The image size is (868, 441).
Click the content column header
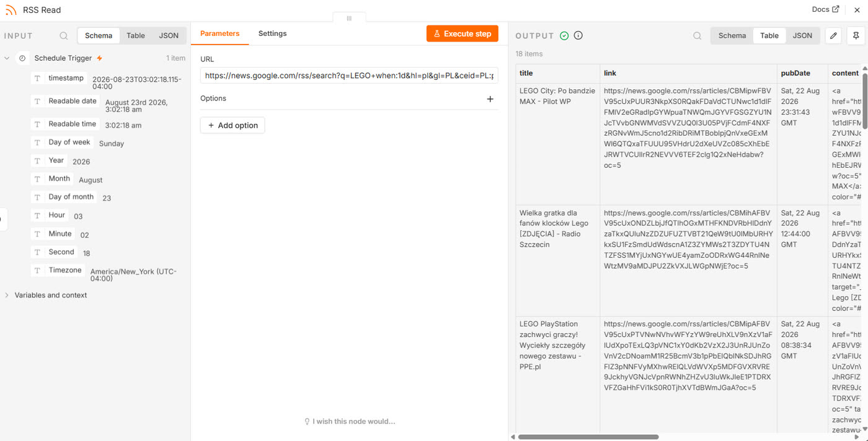(845, 73)
